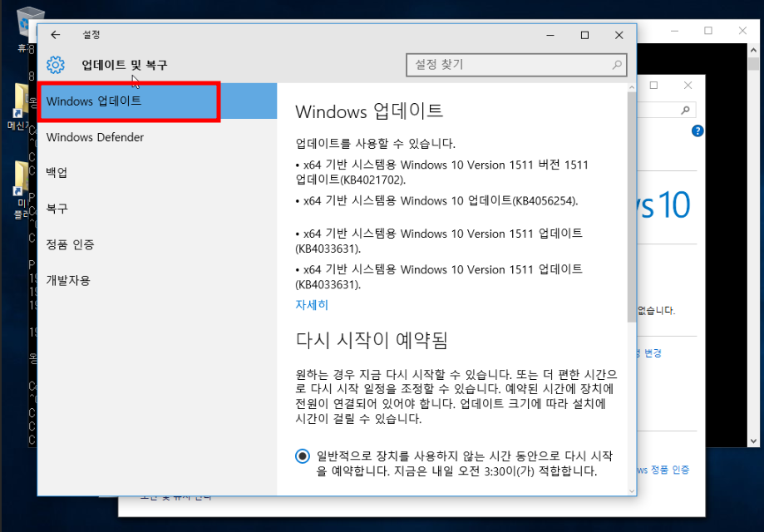Close the console window in the background
The image size is (764, 532).
742,31
